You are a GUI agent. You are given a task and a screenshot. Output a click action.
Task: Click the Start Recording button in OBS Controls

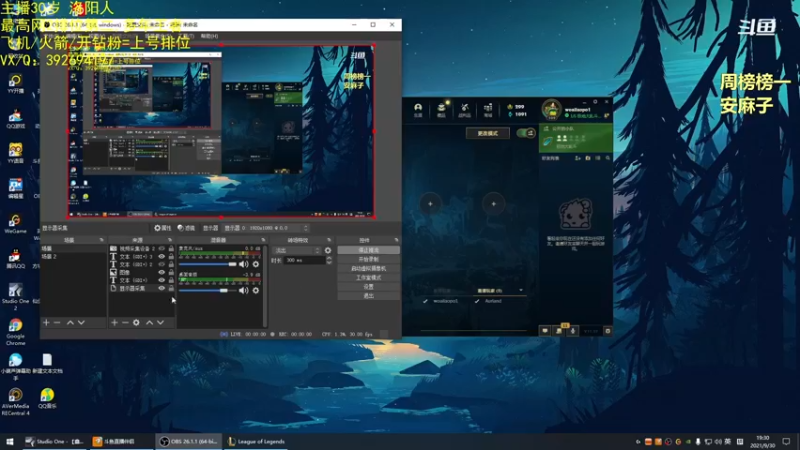(368, 259)
